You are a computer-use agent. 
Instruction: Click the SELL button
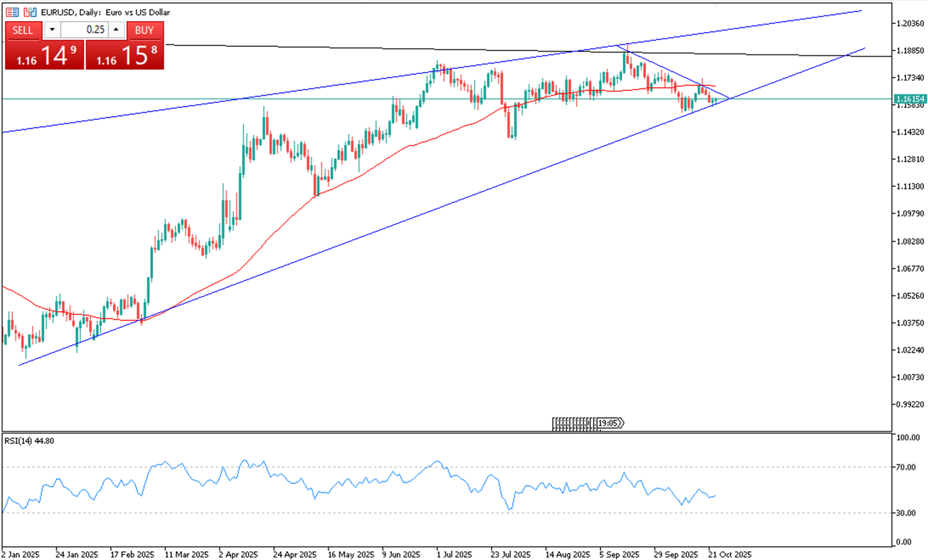tap(22, 31)
